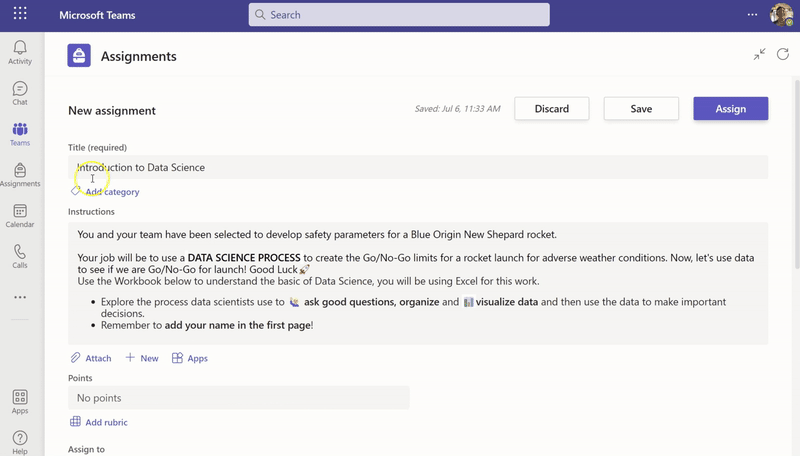Show more apps ellipsis in sidebar
800x456 pixels.
20,297
